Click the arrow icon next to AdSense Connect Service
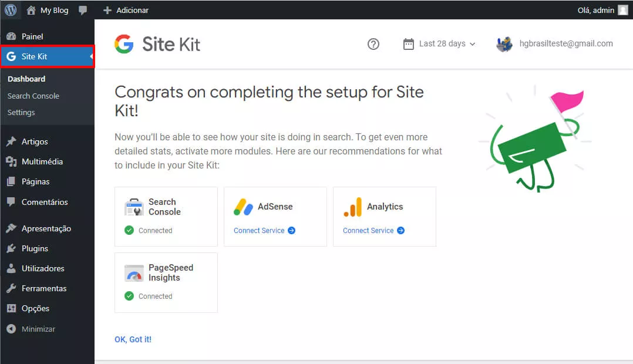 click(x=291, y=230)
